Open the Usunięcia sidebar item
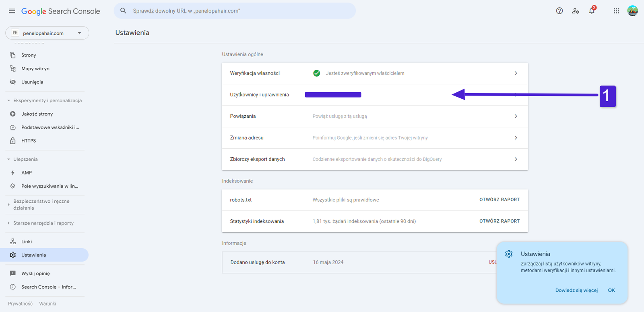Screen dimensions: 644x312 32,82
